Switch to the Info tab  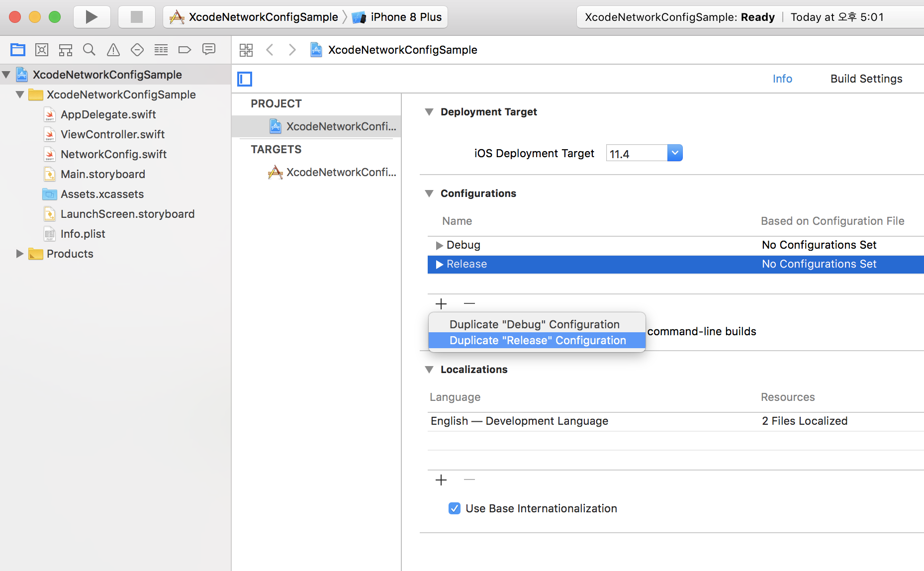click(782, 79)
